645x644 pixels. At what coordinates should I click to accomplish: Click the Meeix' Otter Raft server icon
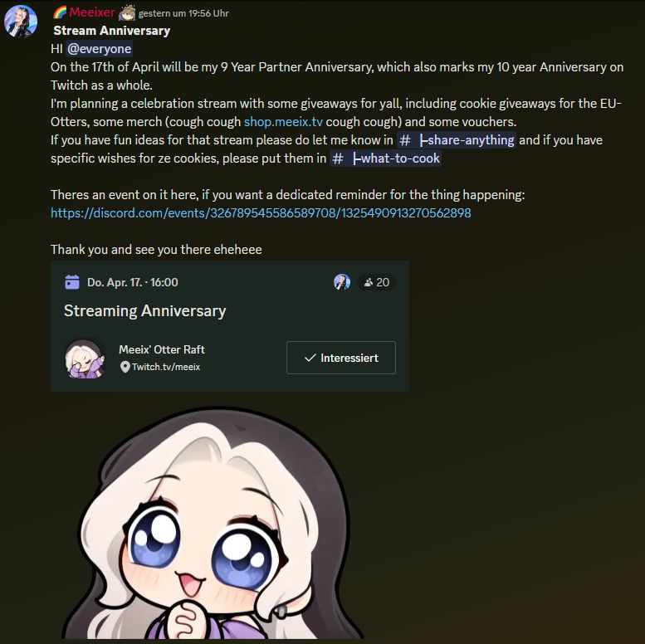click(x=85, y=359)
